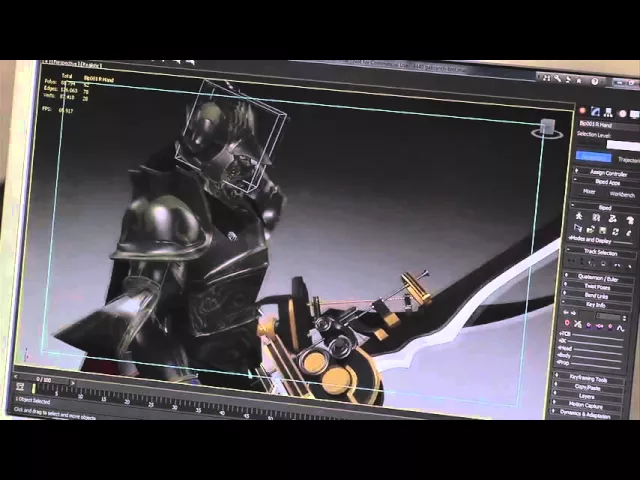The height and width of the screenshot is (480, 640).
Task: Click the Opposite track selection icon
Action: (630, 267)
